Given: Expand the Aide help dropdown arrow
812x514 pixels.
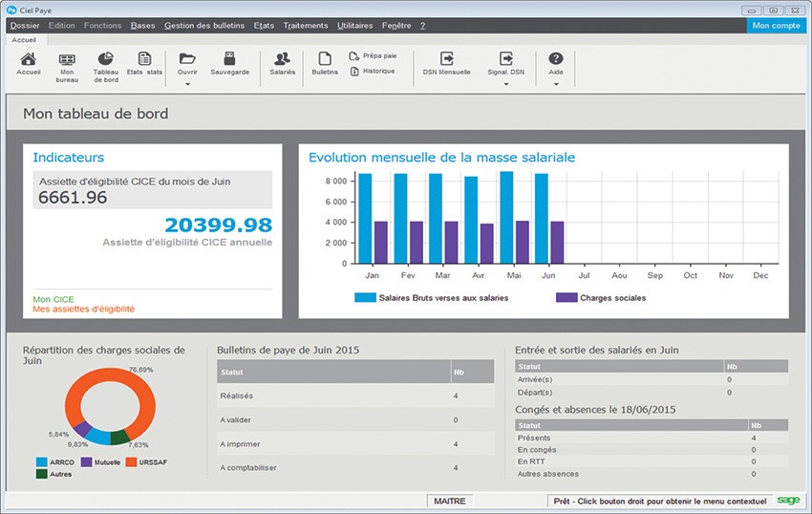Looking at the screenshot, I should 556,84.
